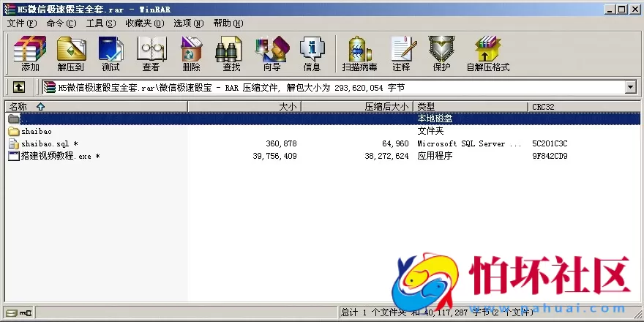Click the 删除 (Delete) toolbar icon
The height and width of the screenshot is (322, 644).
tap(191, 54)
